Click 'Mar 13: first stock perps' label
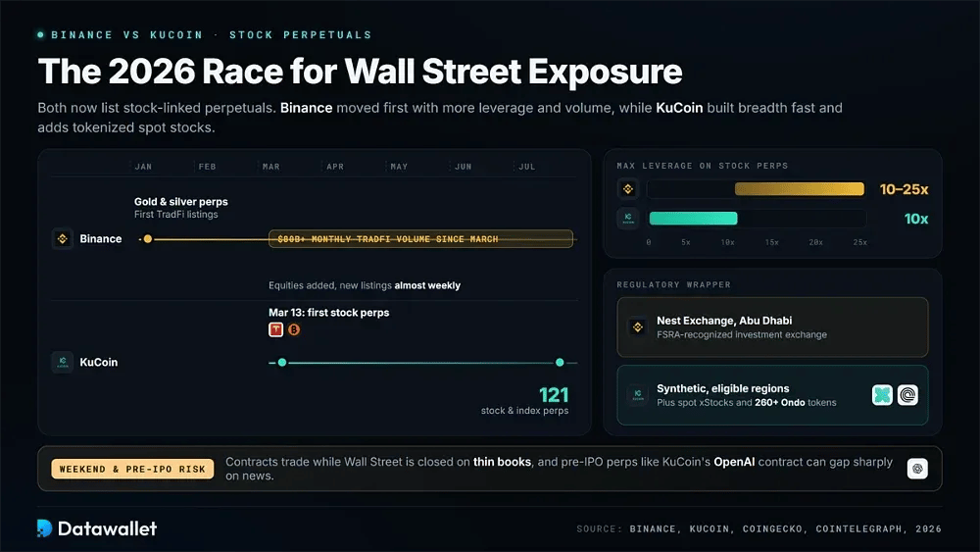Viewport: 980px width, 552px height. coord(328,313)
